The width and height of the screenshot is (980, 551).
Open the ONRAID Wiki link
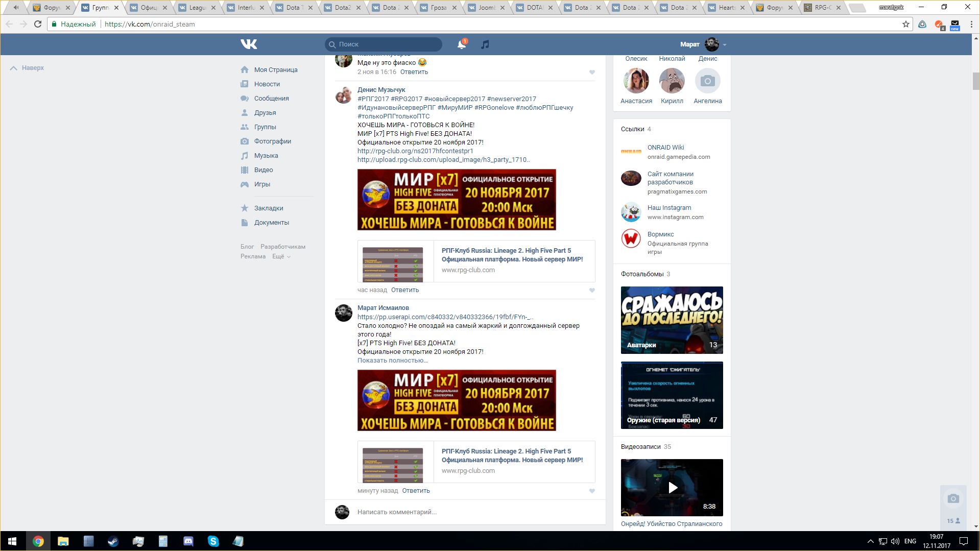pyautogui.click(x=665, y=148)
